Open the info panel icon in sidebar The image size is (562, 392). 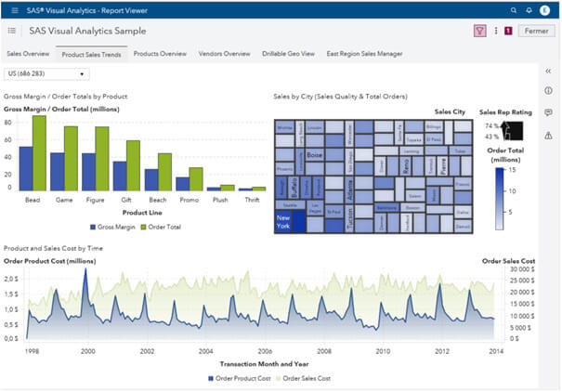coord(548,91)
